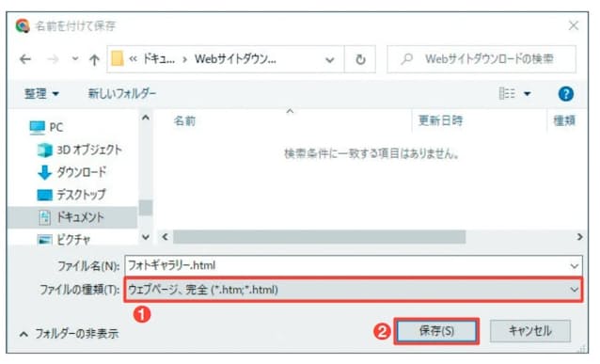Screen dimensions: 600x364
Task: Collapse folders with フォルダーの非表示
Action: 70,334
